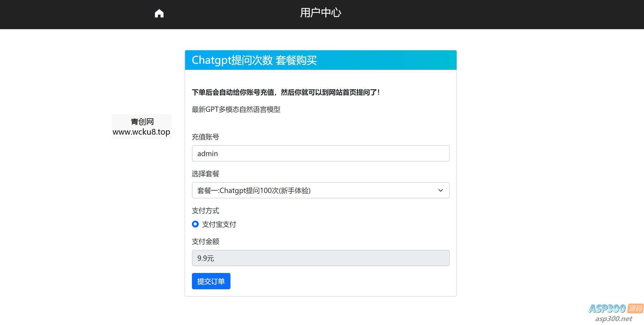Click the Chatgpt提问次数 套餐购买 card header
This screenshot has height=325, width=644.
click(254, 60)
